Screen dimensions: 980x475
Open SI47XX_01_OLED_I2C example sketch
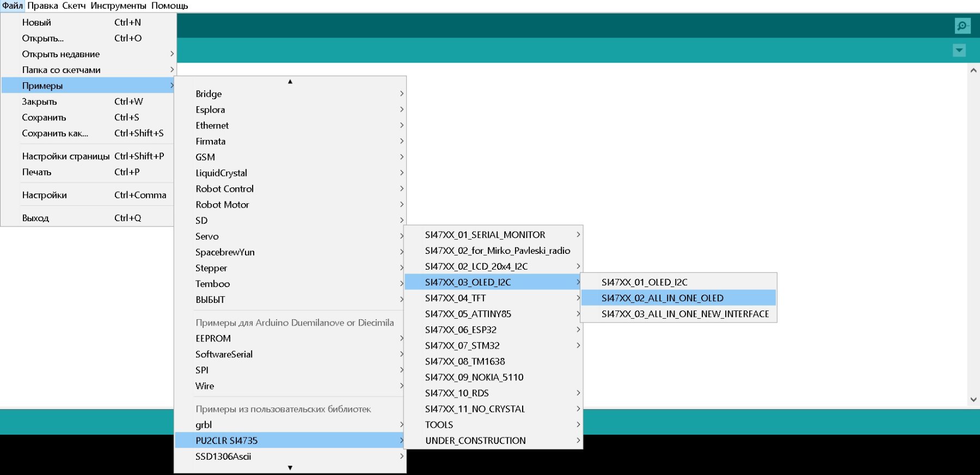pos(644,282)
